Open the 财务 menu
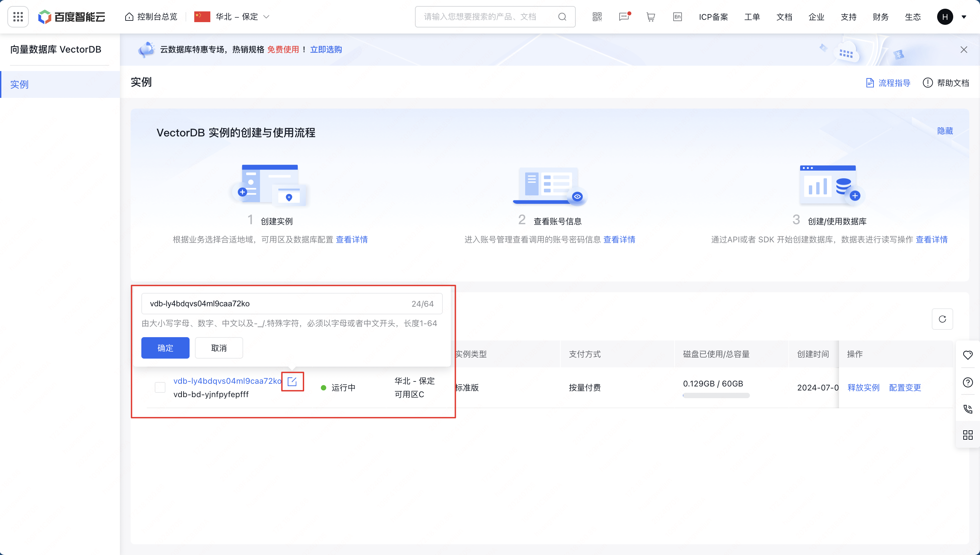 [880, 17]
